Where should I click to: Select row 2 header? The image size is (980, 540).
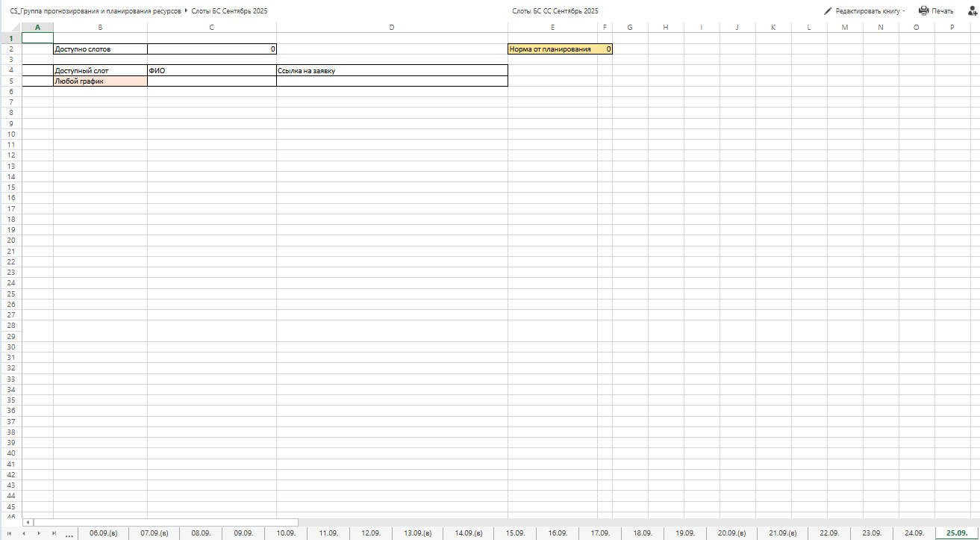pos(11,49)
